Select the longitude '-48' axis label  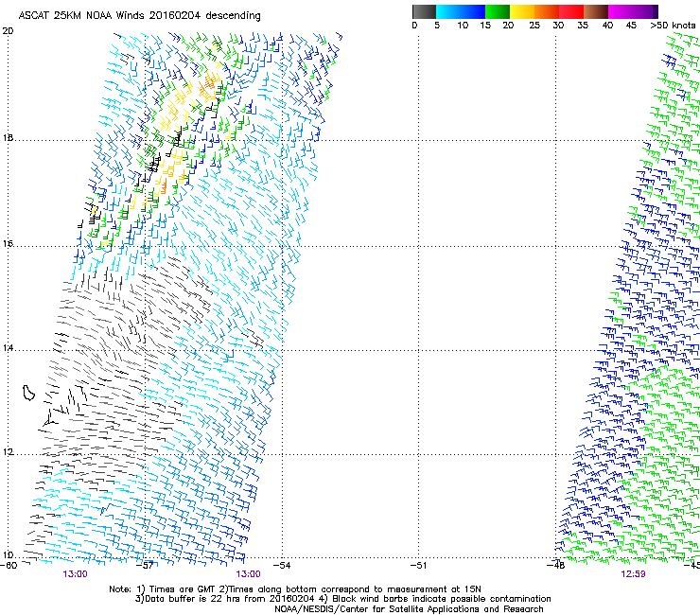click(x=556, y=566)
